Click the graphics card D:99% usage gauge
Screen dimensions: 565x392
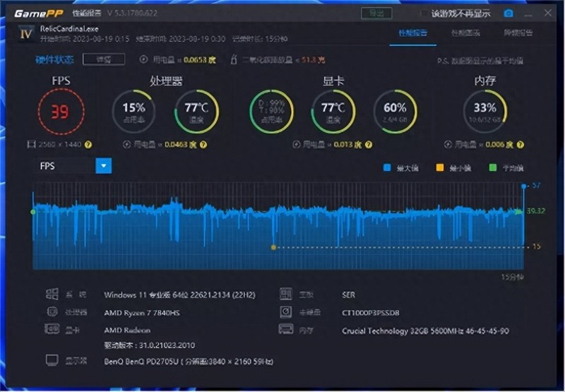pos(271,112)
